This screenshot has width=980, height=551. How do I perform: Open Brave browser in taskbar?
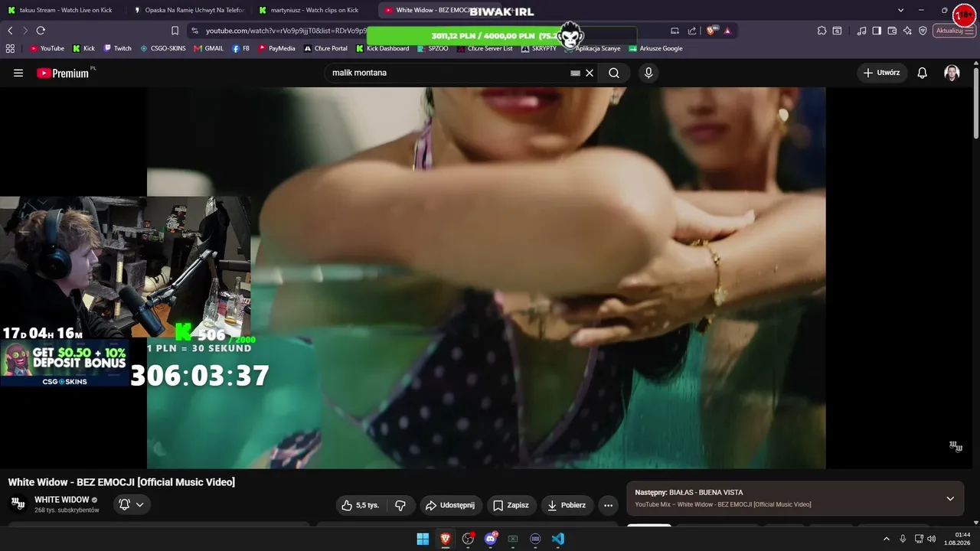click(445, 539)
